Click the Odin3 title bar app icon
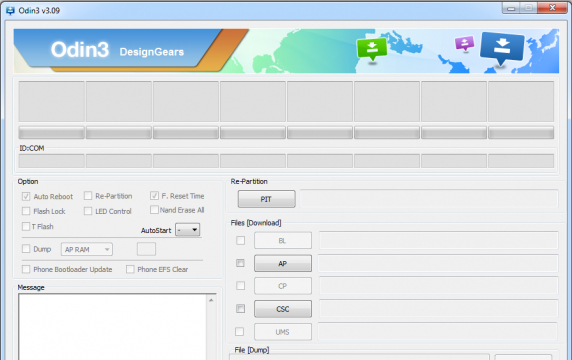The image size is (572, 360). [10, 11]
